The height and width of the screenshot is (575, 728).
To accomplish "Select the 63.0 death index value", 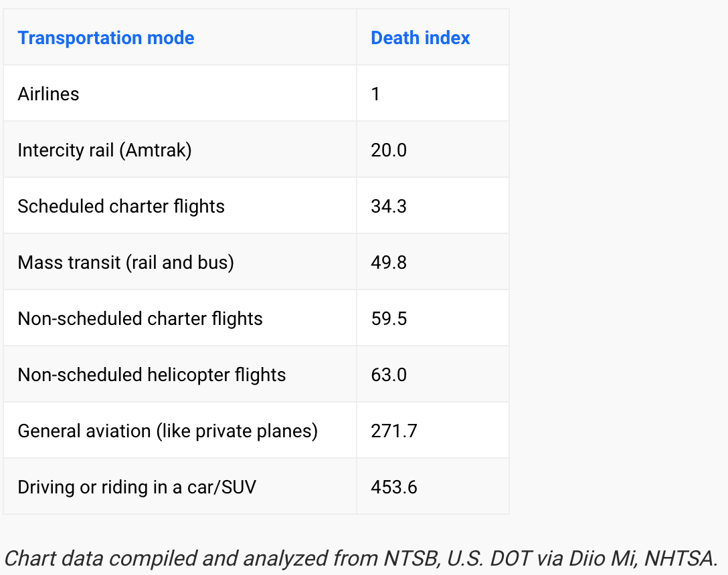I will (x=389, y=375).
